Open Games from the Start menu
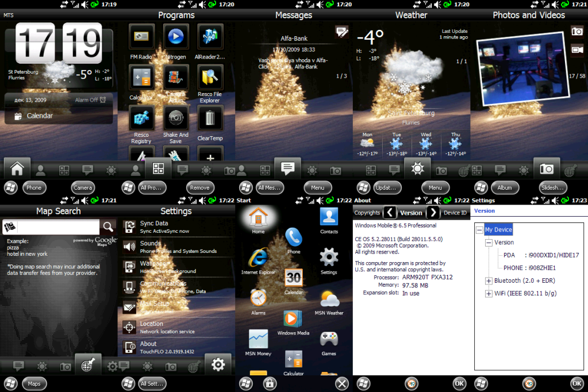The width and height of the screenshot is (588, 392). point(329,343)
